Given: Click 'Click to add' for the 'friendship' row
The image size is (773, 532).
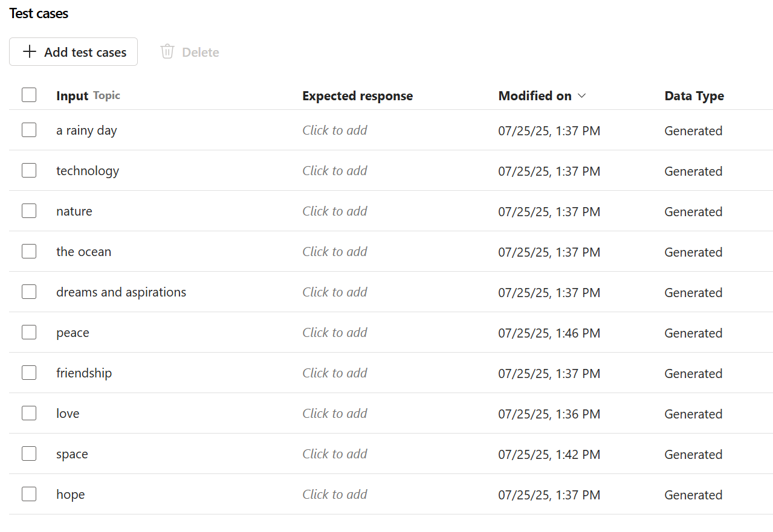Looking at the screenshot, I should coord(335,373).
